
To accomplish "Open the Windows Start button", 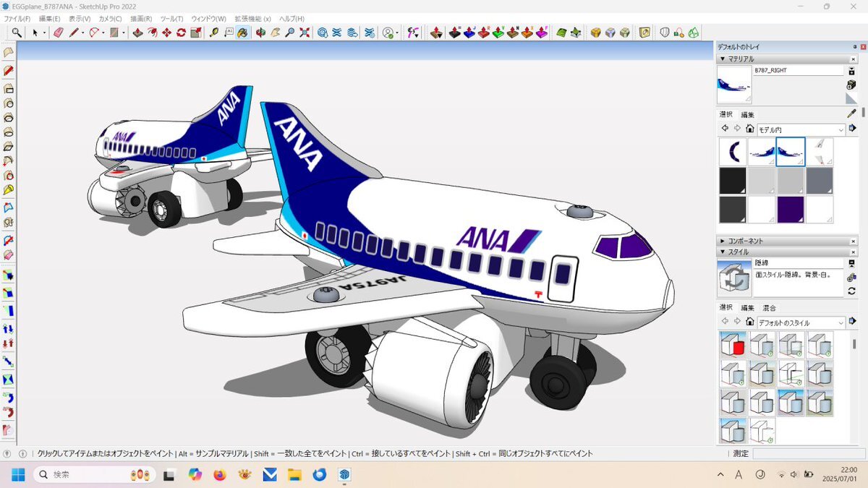I will pos(17,474).
